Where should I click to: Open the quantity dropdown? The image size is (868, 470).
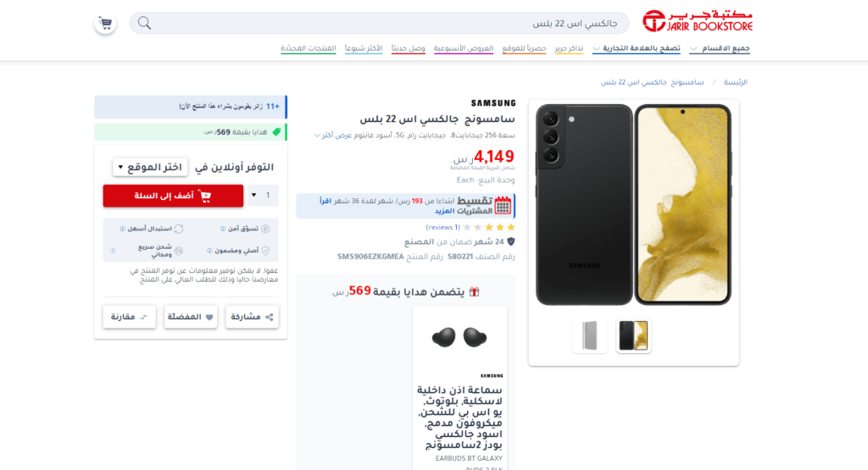click(262, 195)
